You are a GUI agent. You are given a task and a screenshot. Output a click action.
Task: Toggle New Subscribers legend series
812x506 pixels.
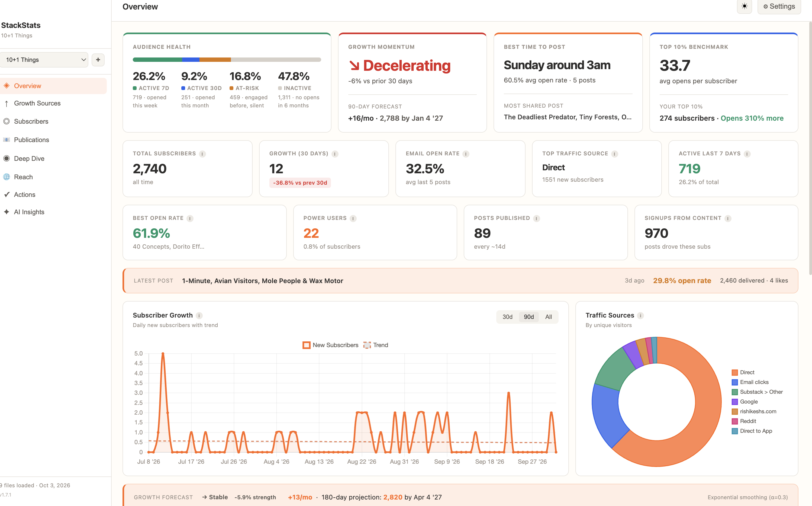pyautogui.click(x=330, y=345)
